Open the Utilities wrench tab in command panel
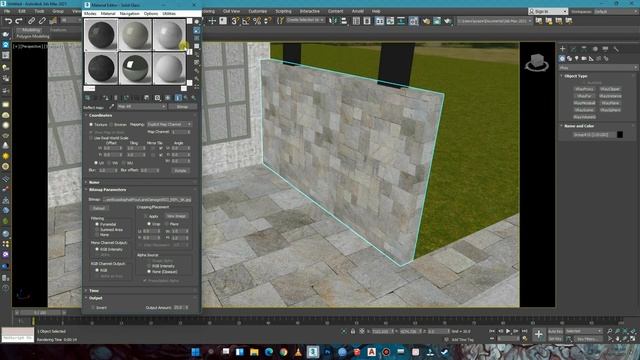This screenshot has height=360, width=640. point(616,49)
